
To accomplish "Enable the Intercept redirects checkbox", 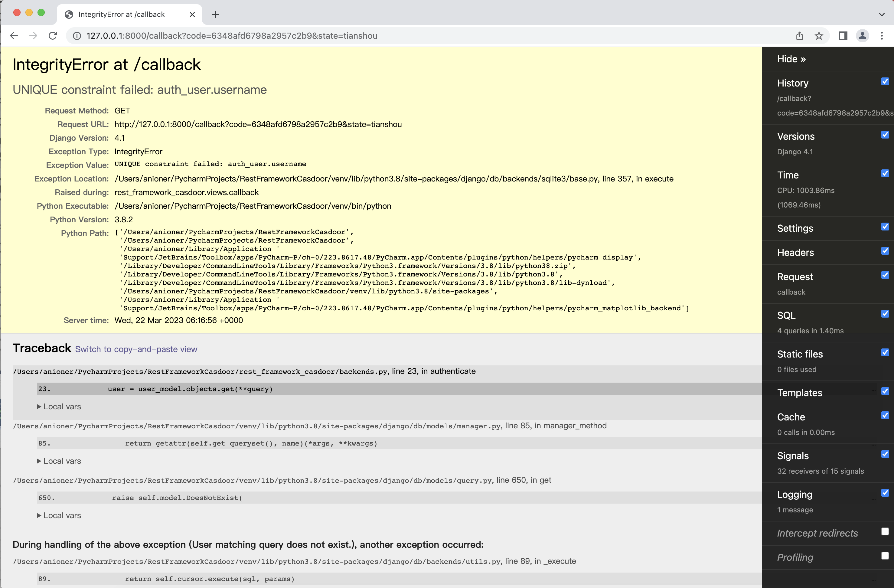I will pyautogui.click(x=885, y=532).
